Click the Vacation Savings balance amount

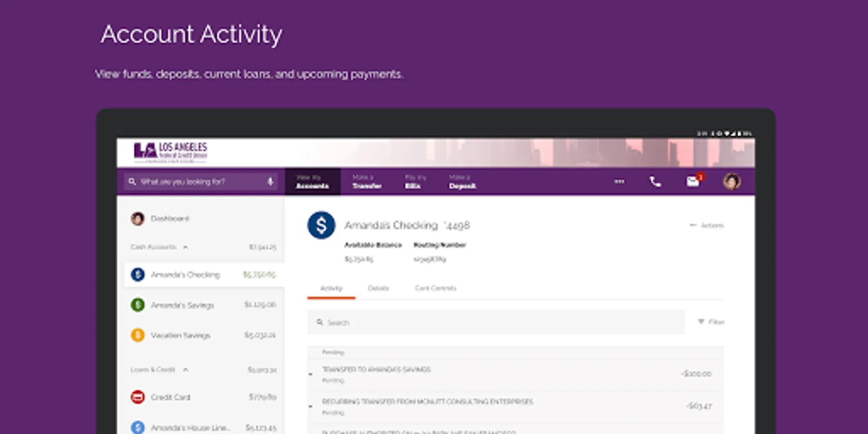coord(260,335)
